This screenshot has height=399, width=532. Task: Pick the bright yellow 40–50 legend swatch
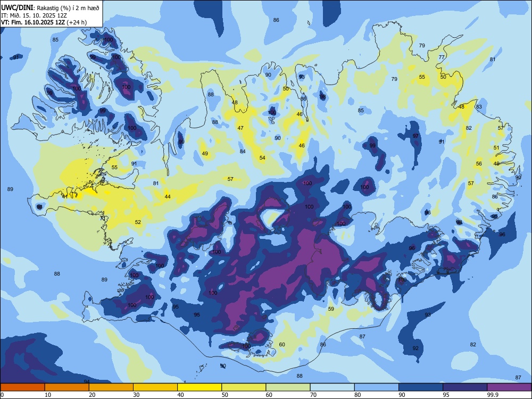click(199, 387)
